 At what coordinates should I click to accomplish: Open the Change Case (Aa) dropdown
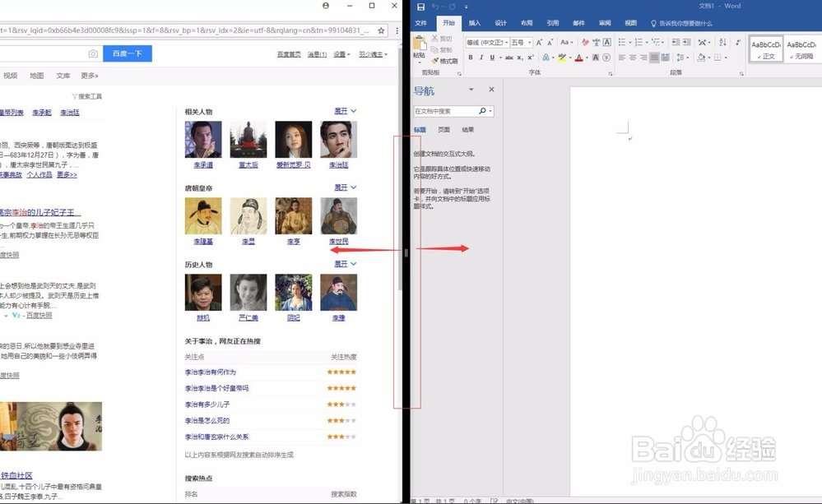[566, 43]
